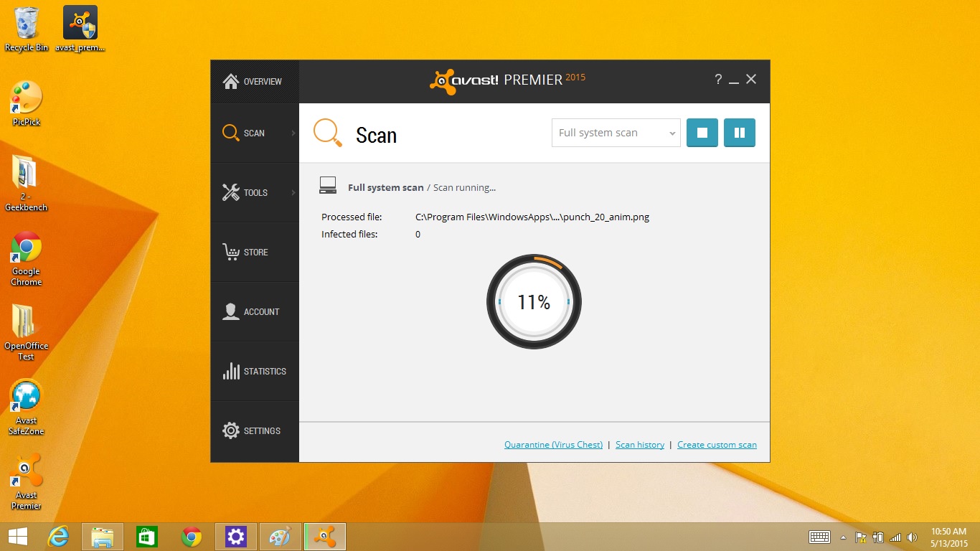The height and width of the screenshot is (551, 980).
Task: Open the touch keyboard tray icon
Action: pos(819,537)
